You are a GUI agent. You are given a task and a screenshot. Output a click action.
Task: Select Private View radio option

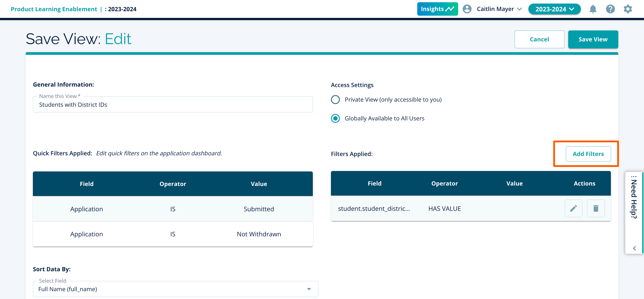click(x=335, y=100)
